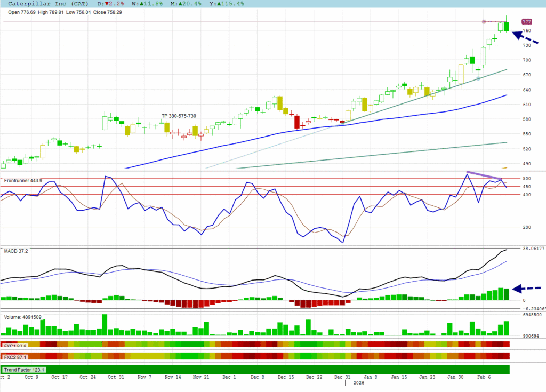
Task: Click the blue dashed arrow on MACD histogram
Action: (527, 289)
